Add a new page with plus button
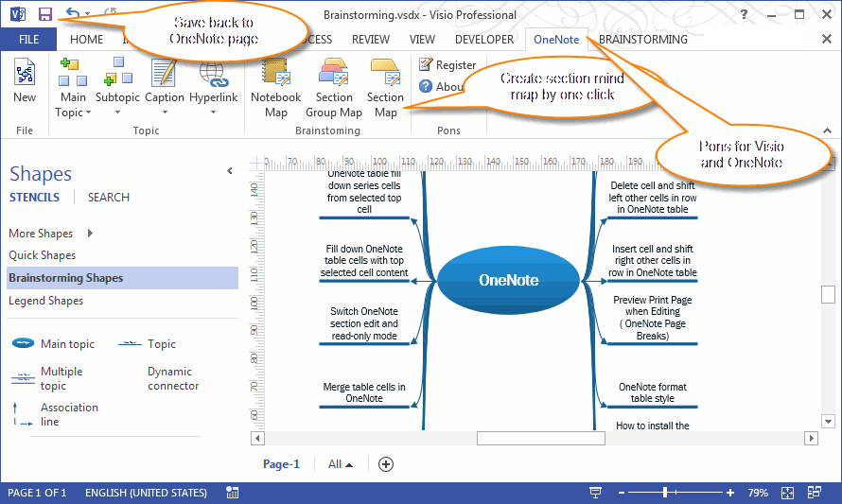The width and height of the screenshot is (842, 504). point(386,464)
